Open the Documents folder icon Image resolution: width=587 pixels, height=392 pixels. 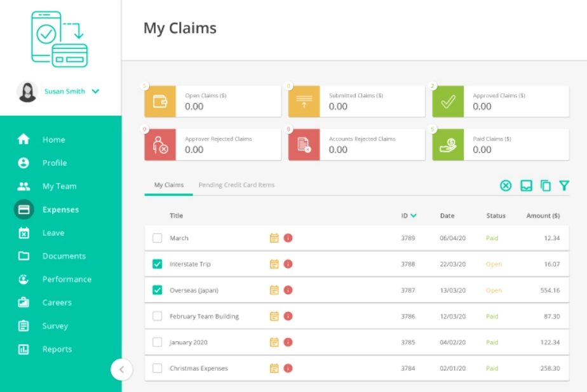(x=24, y=256)
